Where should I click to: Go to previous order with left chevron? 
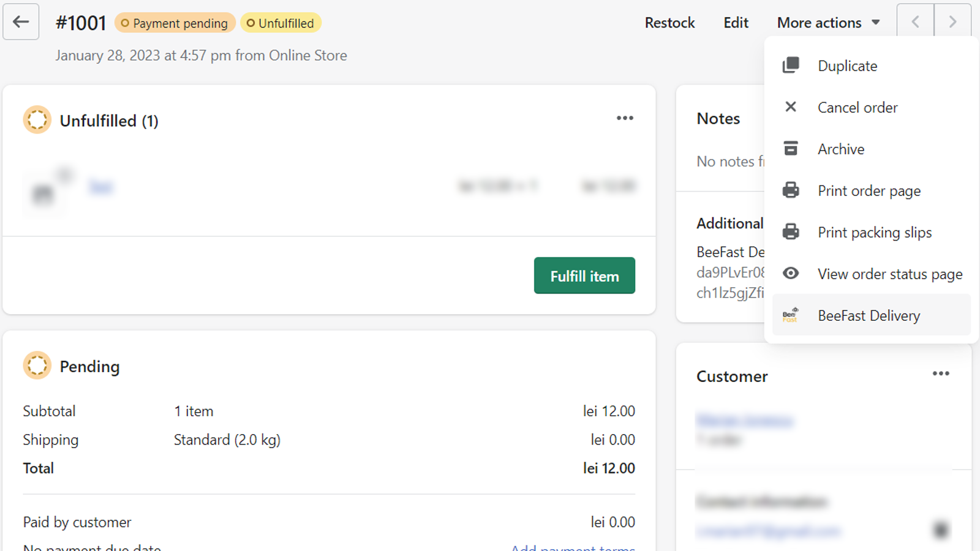coord(915,22)
